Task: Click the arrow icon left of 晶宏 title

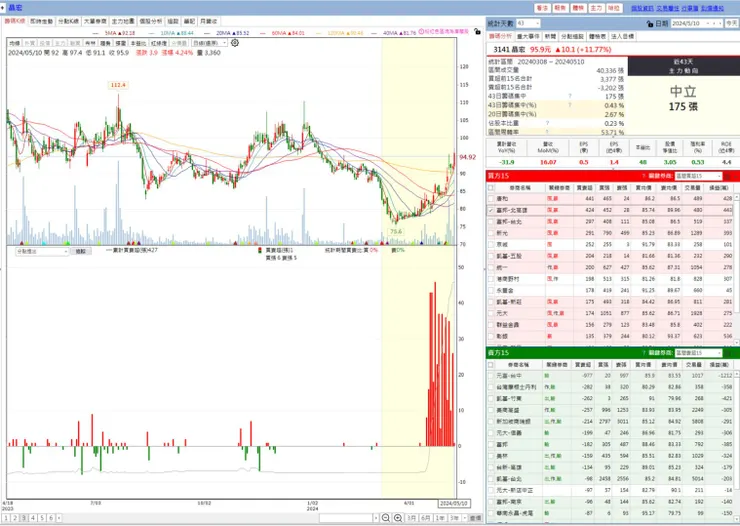Action: (x=3, y=8)
